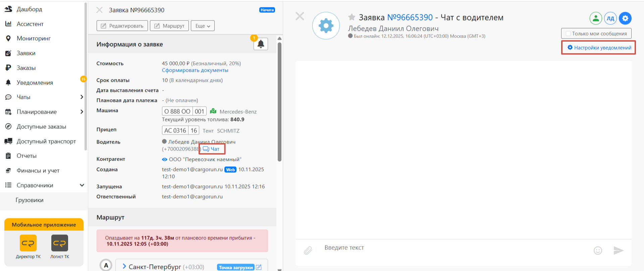Screen dimensions: 644x271
Task: Click ООО "Перевозчик наемный" contractor name
Action: (x=205, y=159)
